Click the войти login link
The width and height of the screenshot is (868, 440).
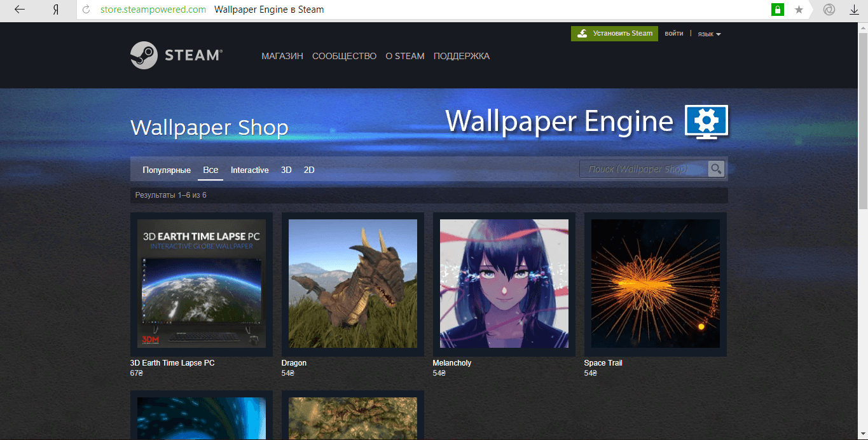pyautogui.click(x=674, y=33)
